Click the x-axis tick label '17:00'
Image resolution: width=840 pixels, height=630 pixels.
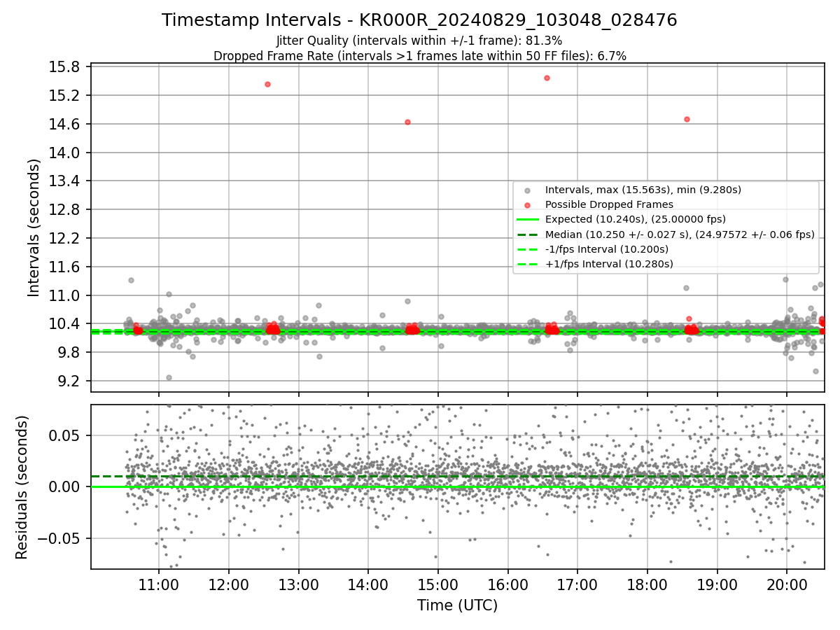tap(577, 585)
